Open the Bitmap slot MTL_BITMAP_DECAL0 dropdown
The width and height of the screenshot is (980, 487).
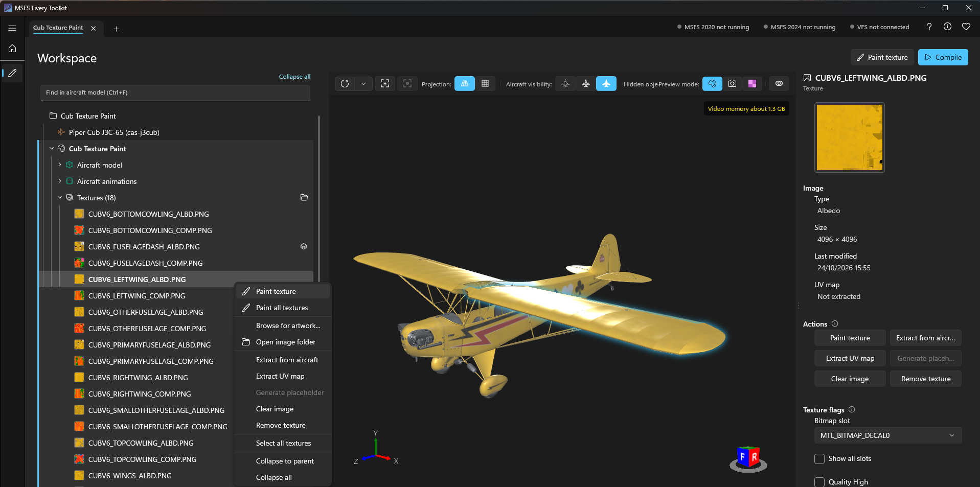coord(888,435)
